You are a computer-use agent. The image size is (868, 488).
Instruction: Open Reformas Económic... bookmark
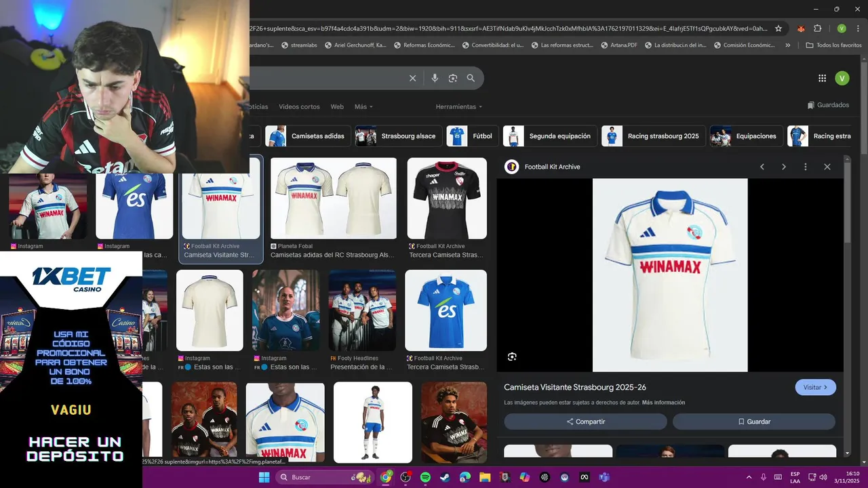(423, 45)
